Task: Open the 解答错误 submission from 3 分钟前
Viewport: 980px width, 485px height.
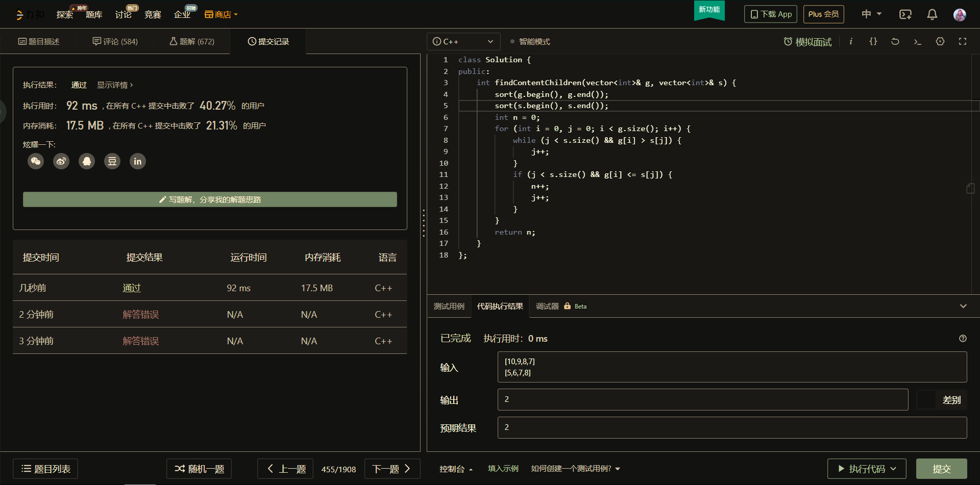Action: pos(141,341)
